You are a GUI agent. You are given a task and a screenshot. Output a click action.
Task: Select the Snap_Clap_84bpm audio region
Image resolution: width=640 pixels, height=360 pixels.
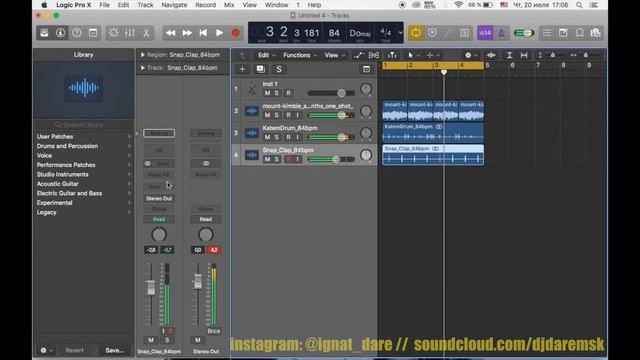point(433,155)
